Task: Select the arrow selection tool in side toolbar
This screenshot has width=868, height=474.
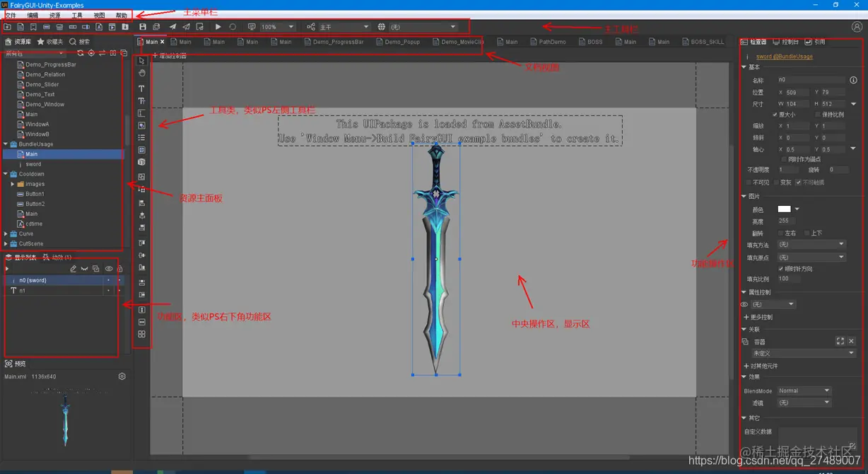Action: coord(141,61)
